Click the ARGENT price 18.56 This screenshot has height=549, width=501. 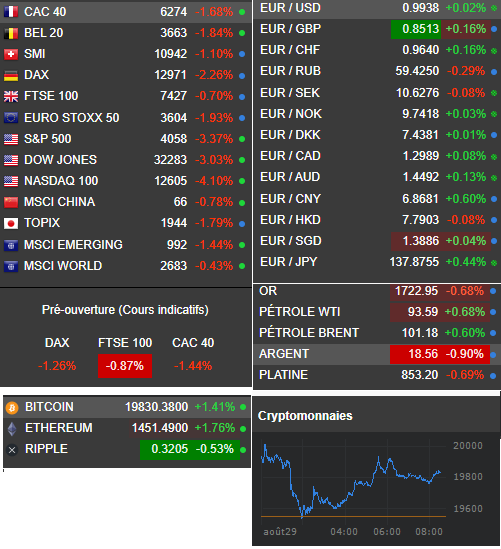(x=423, y=354)
